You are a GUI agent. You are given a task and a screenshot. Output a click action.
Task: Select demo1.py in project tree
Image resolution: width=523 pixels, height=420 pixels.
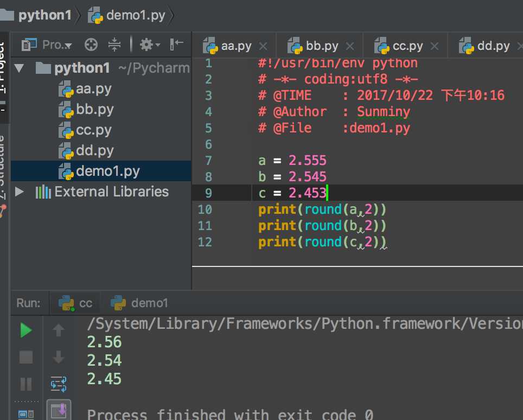(101, 171)
